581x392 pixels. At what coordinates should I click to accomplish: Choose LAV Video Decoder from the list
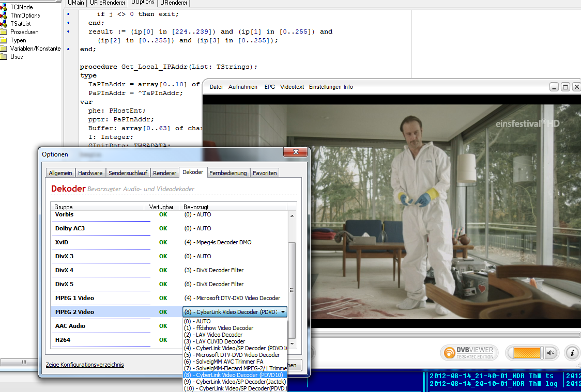[x=213, y=335]
